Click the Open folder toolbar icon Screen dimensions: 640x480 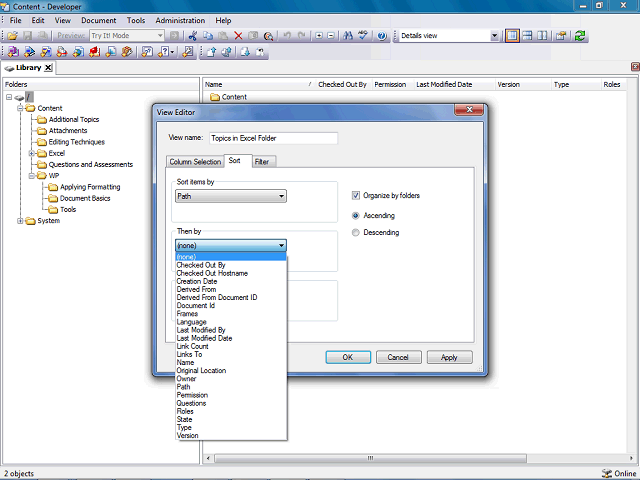tap(12, 36)
